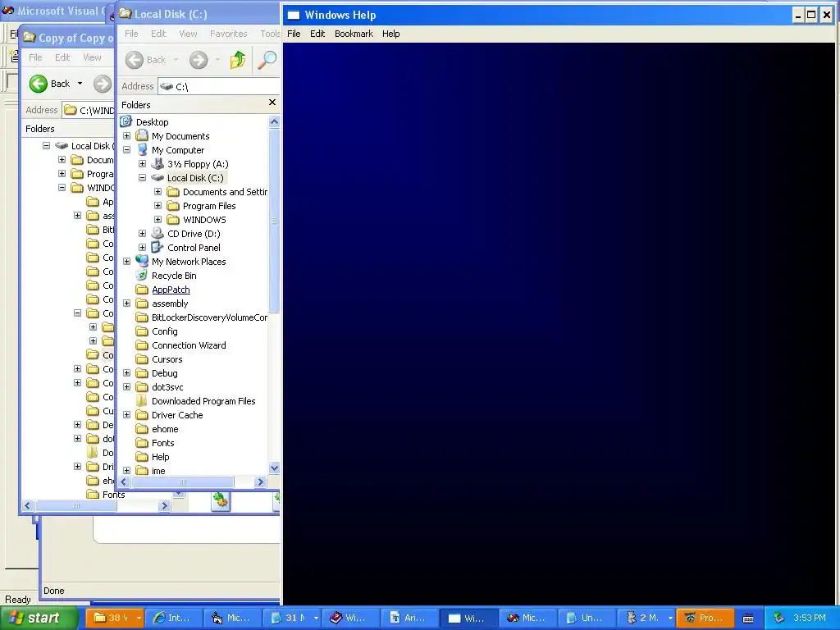
Task: Expand Control Panel node
Action: (143, 248)
